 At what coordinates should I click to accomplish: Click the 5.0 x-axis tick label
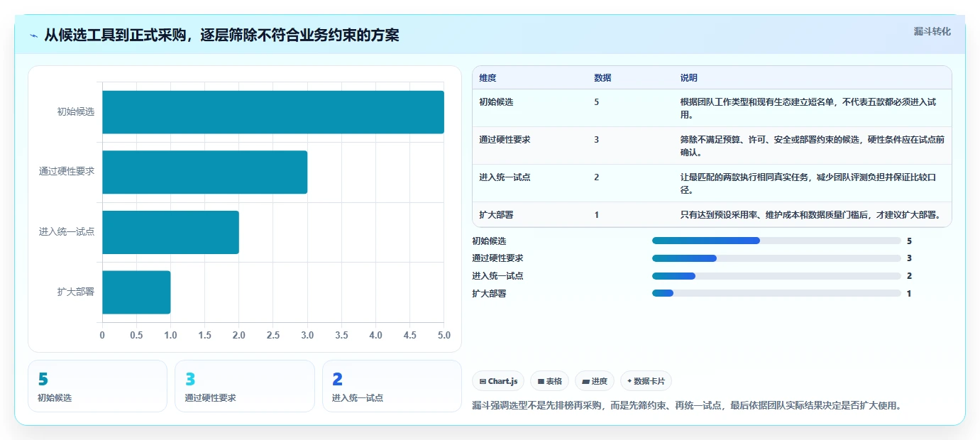coord(444,335)
